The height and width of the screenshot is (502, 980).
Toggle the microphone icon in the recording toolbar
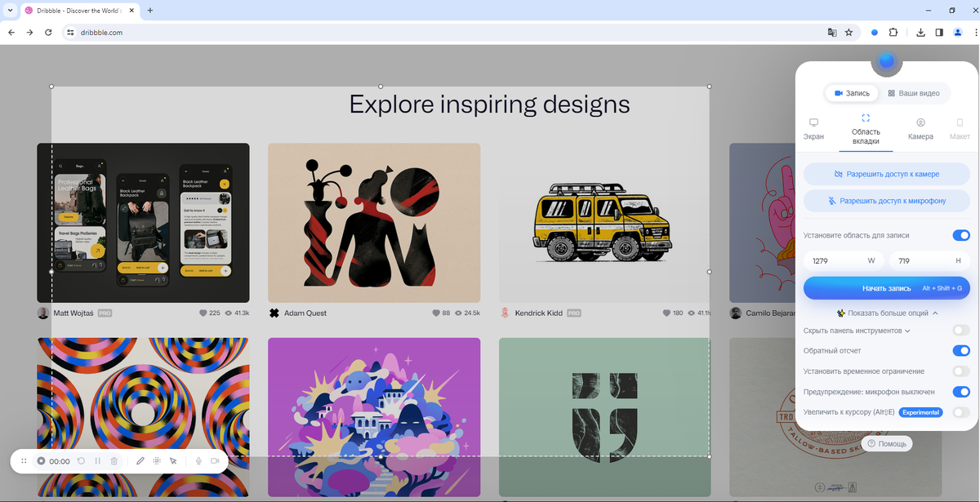click(198, 461)
